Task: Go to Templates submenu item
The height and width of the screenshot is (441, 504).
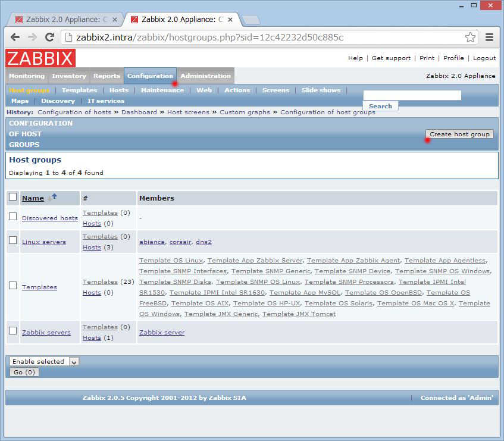Action: coord(79,90)
